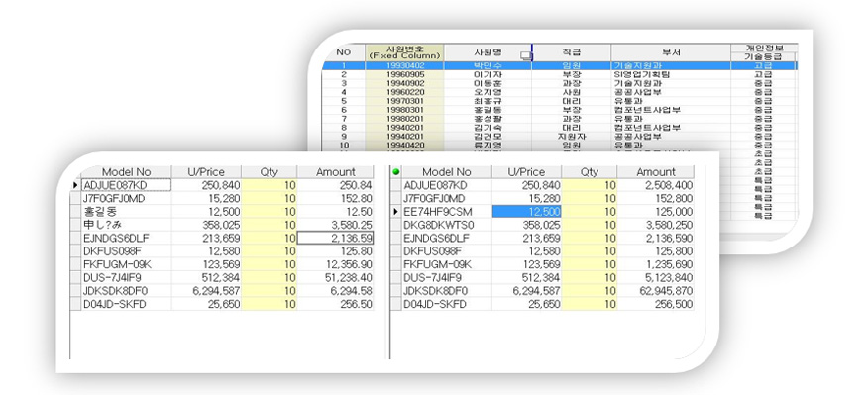The image size is (868, 395).
Task: Click the Model No header in the left grid
Action: click(x=126, y=172)
